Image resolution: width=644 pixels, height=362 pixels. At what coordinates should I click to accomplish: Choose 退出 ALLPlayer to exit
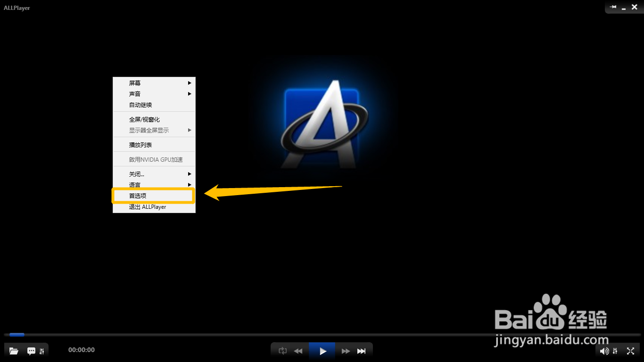tap(154, 207)
